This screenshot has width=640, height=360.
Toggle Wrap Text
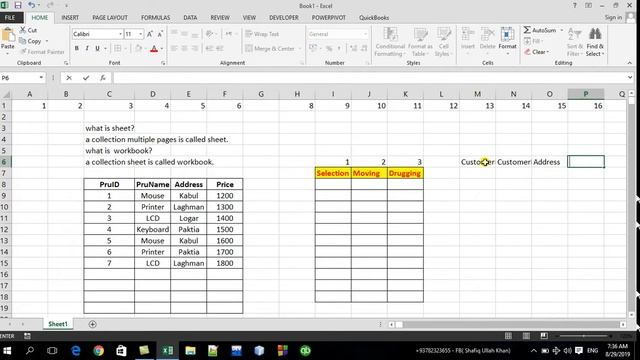(x=262, y=34)
